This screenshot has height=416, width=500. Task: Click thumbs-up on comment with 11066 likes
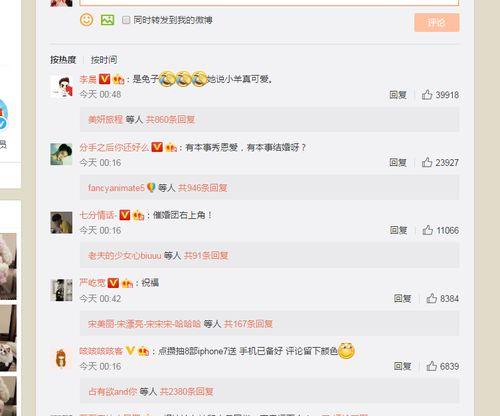pos(428,230)
